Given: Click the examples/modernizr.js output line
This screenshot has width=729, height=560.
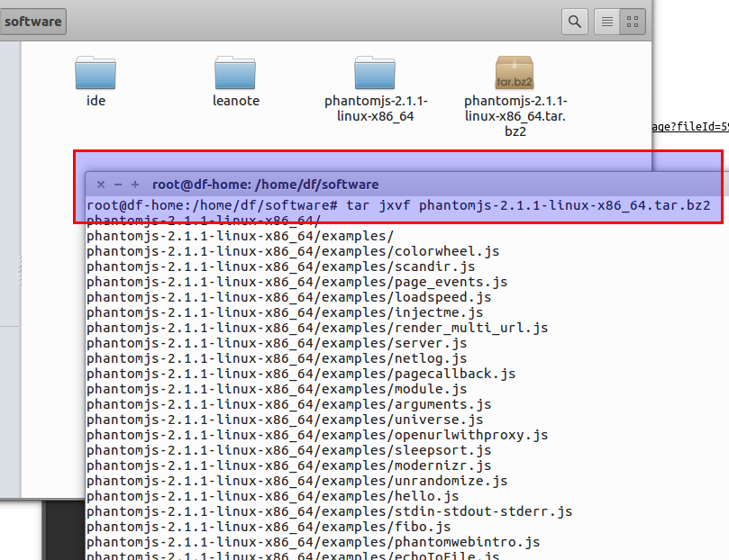Looking at the screenshot, I should click(x=288, y=465).
